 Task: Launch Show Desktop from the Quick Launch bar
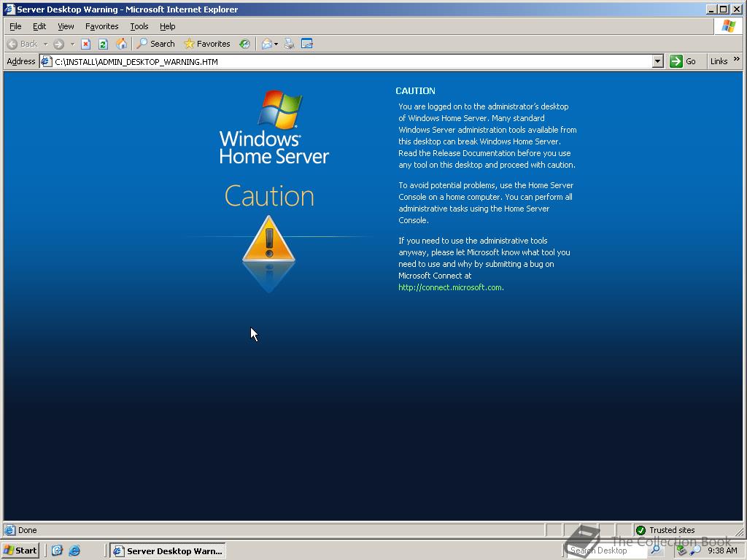[57, 551]
